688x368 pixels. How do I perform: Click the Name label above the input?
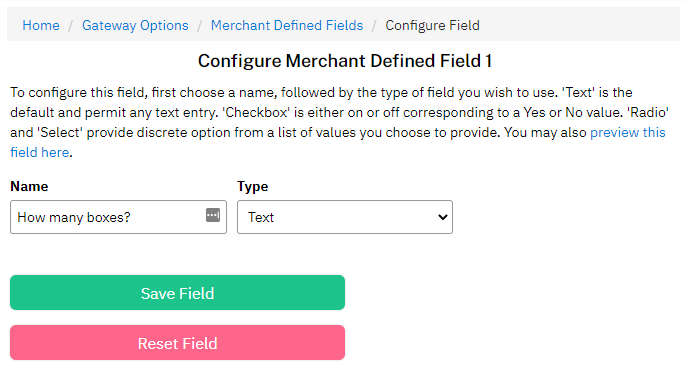click(x=29, y=186)
